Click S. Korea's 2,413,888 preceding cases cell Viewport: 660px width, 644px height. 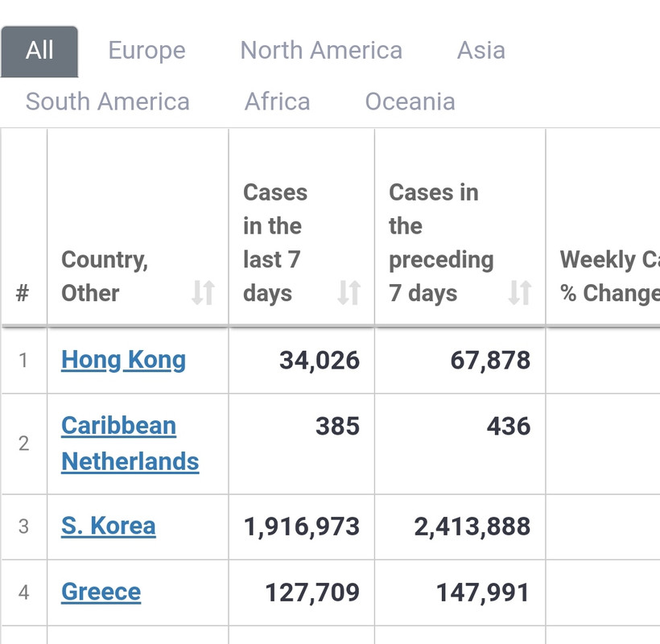pyautogui.click(x=472, y=526)
